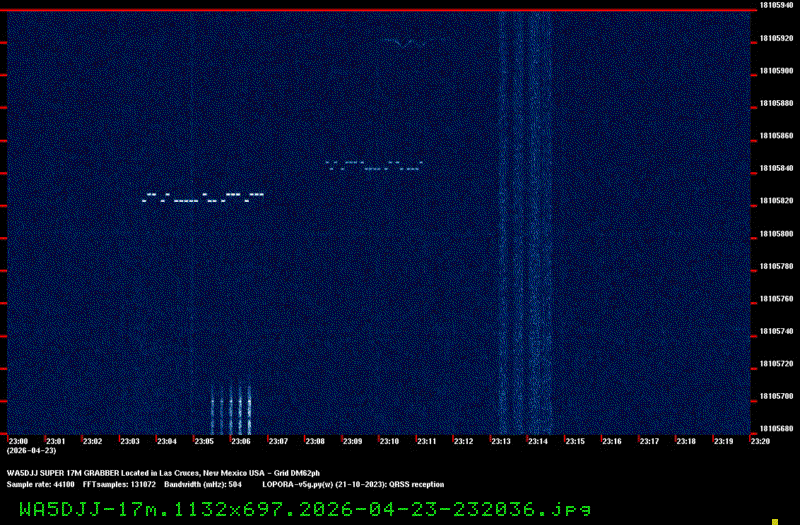This screenshot has height=525, width=800.
Task: Select the 23:03 time label
Action: pos(130,441)
